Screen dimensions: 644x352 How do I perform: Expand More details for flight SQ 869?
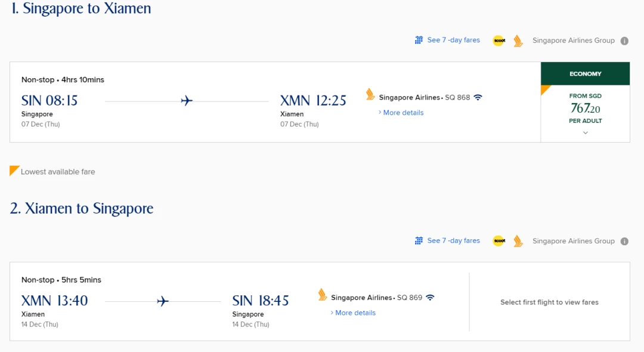tap(353, 313)
